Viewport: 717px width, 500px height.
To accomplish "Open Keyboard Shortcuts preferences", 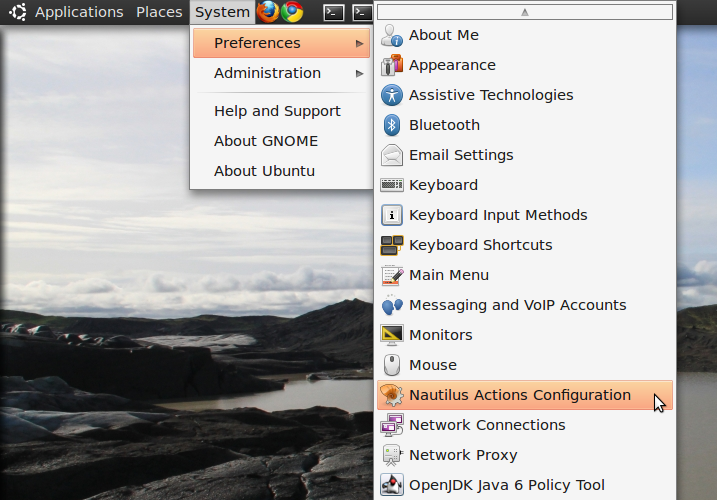I will pos(480,245).
